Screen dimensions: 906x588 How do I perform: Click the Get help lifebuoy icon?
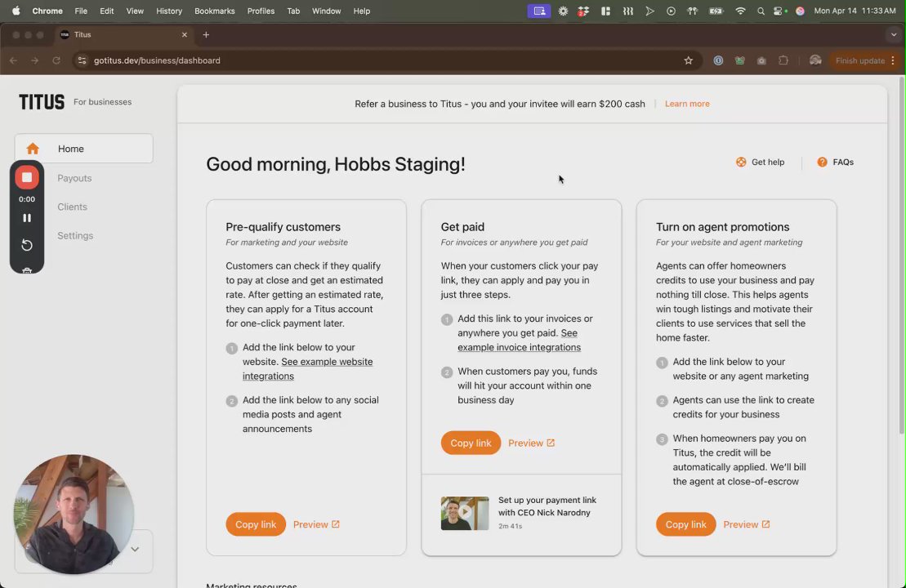[741, 162]
